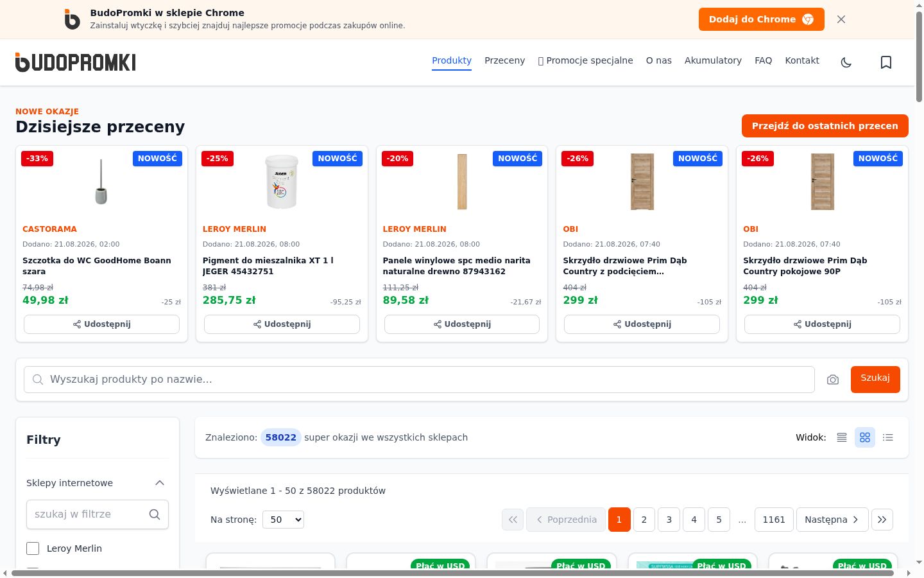924x578 pixels.
Task: Click the product search input field
Action: point(419,380)
